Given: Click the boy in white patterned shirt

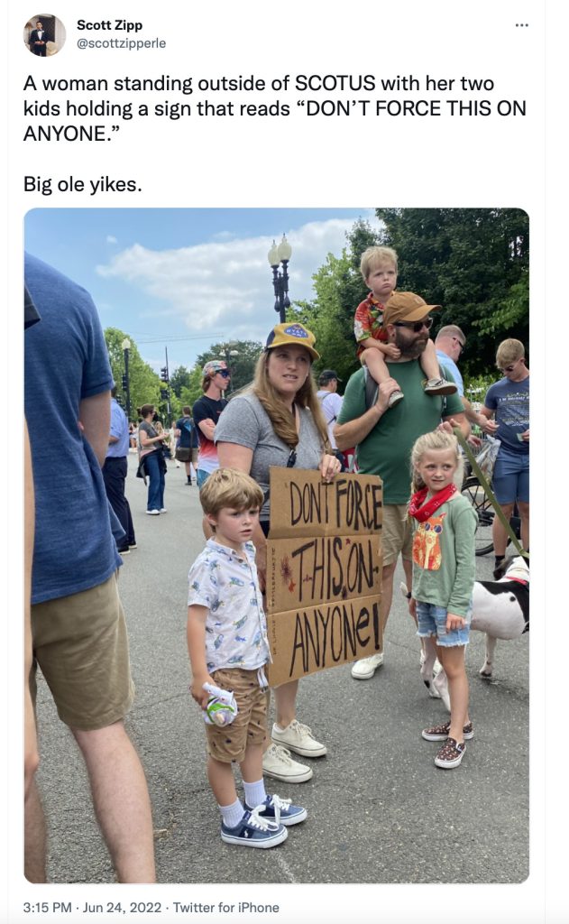Looking at the screenshot, I should pyautogui.click(x=235, y=654).
